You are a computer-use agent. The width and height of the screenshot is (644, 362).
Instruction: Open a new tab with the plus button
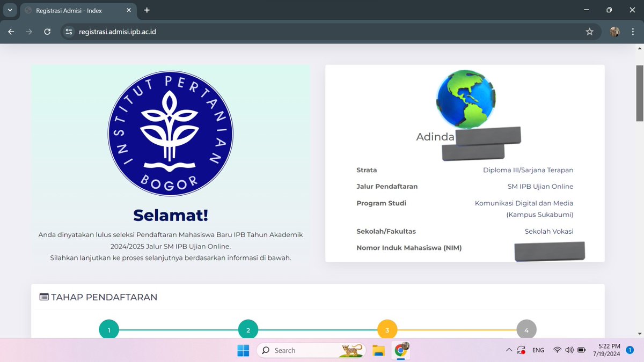(x=147, y=10)
